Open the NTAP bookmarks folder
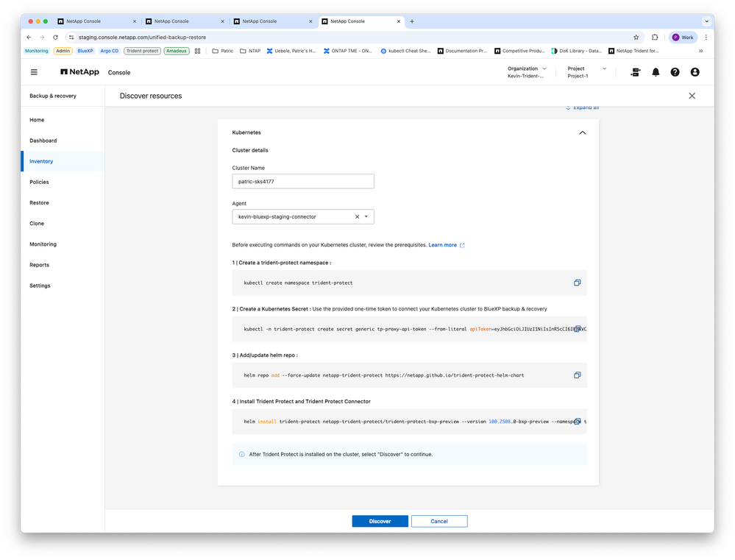Image resolution: width=735 pixels, height=560 pixels. tap(250, 51)
